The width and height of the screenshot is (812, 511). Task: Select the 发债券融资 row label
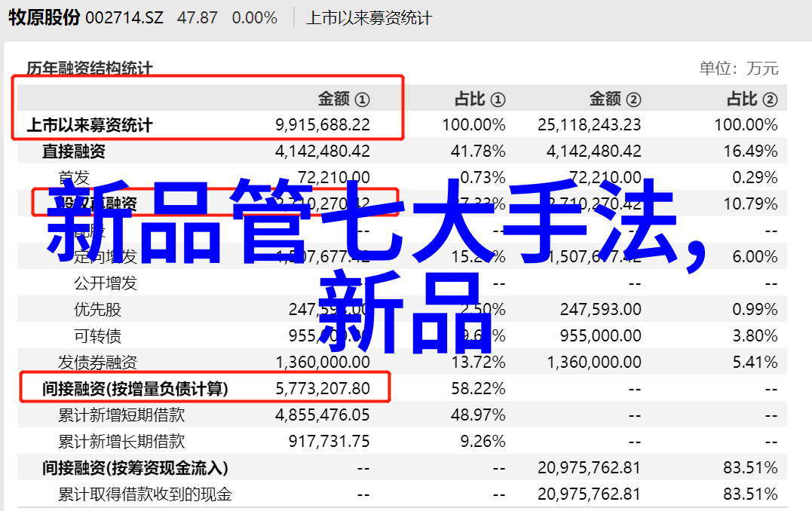click(x=97, y=363)
